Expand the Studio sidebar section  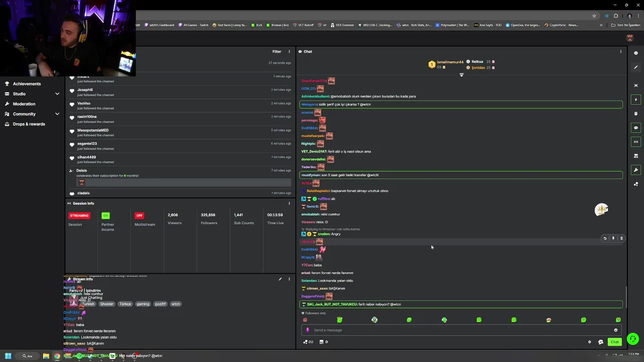tap(57, 94)
